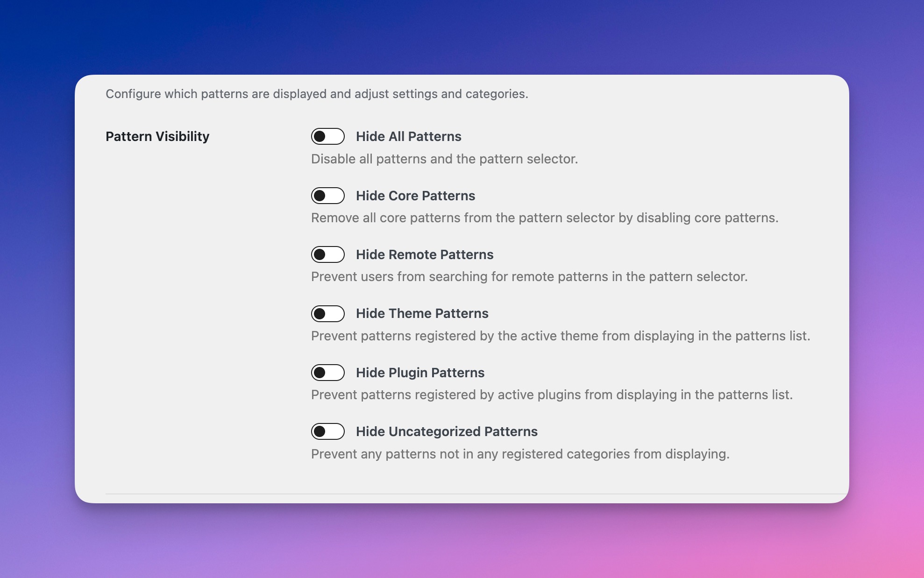This screenshot has width=924, height=578.
Task: Switch on Hide Theme Patterns toggle
Action: pyautogui.click(x=328, y=314)
